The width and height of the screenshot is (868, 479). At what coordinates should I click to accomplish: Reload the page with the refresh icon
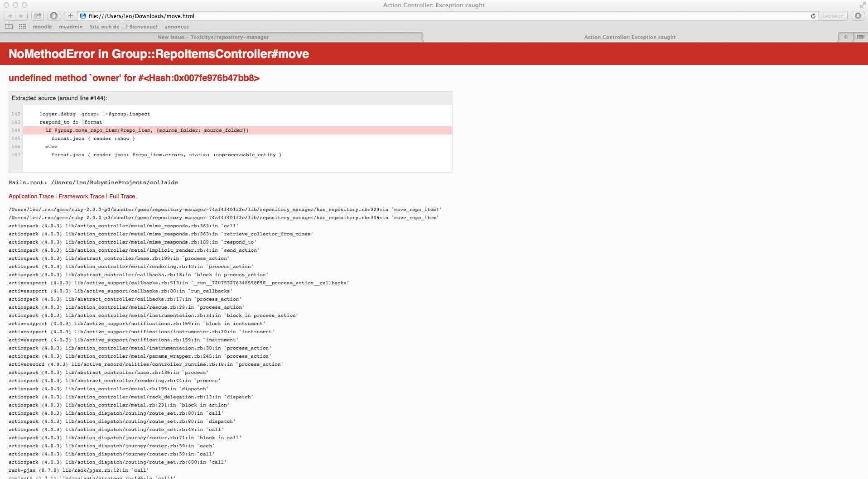tap(813, 16)
